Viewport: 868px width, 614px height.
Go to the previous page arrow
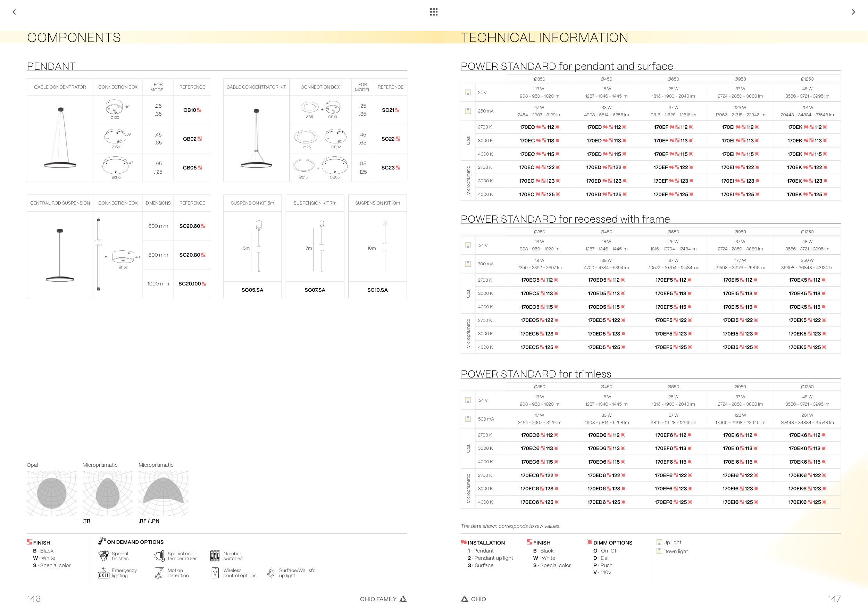pos(14,12)
